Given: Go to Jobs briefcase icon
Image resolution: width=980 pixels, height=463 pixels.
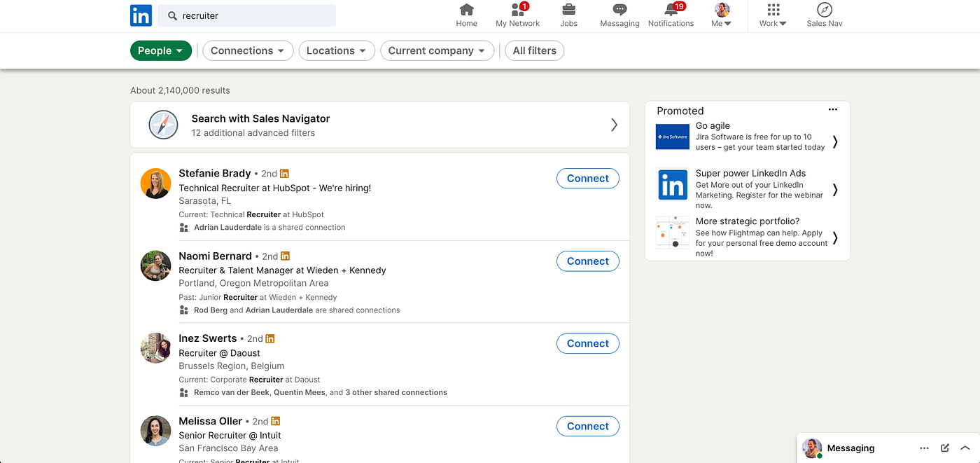Looking at the screenshot, I should point(569,15).
